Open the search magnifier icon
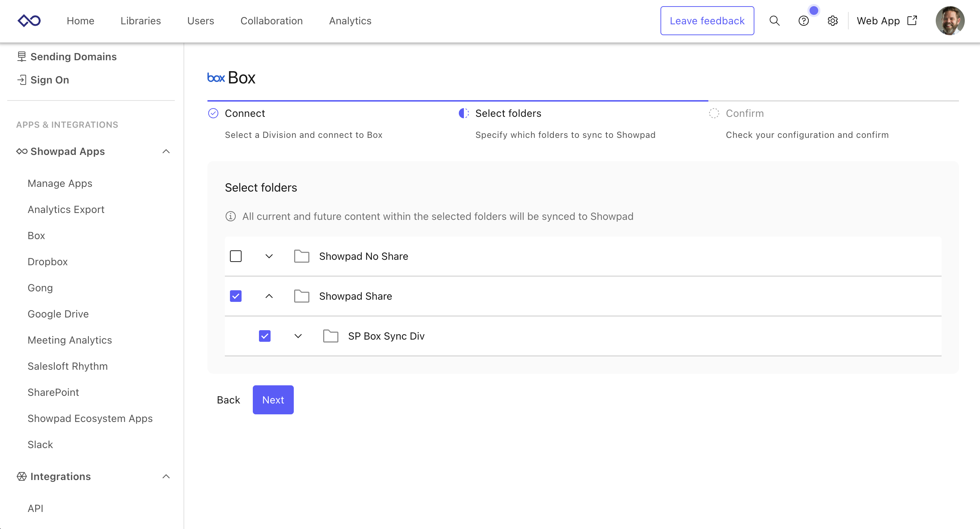This screenshot has width=980, height=529. 774,21
